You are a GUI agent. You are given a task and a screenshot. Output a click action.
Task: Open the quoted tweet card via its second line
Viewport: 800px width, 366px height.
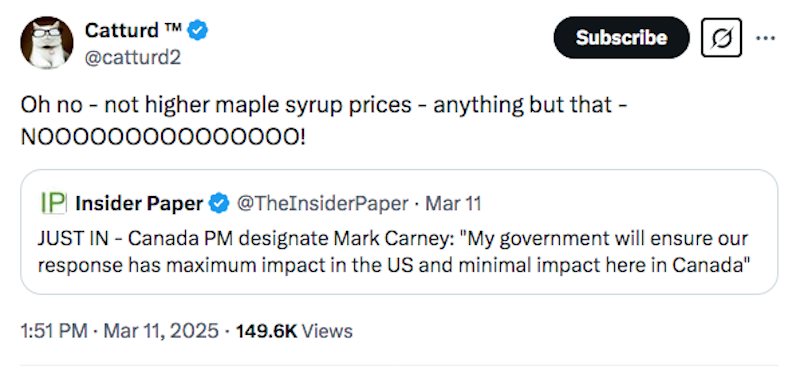click(x=393, y=265)
